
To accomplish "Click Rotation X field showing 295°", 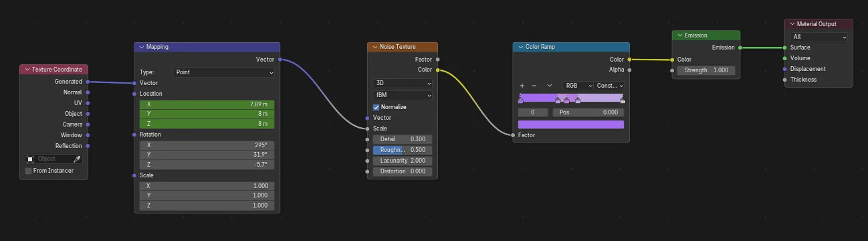I will tap(207, 145).
